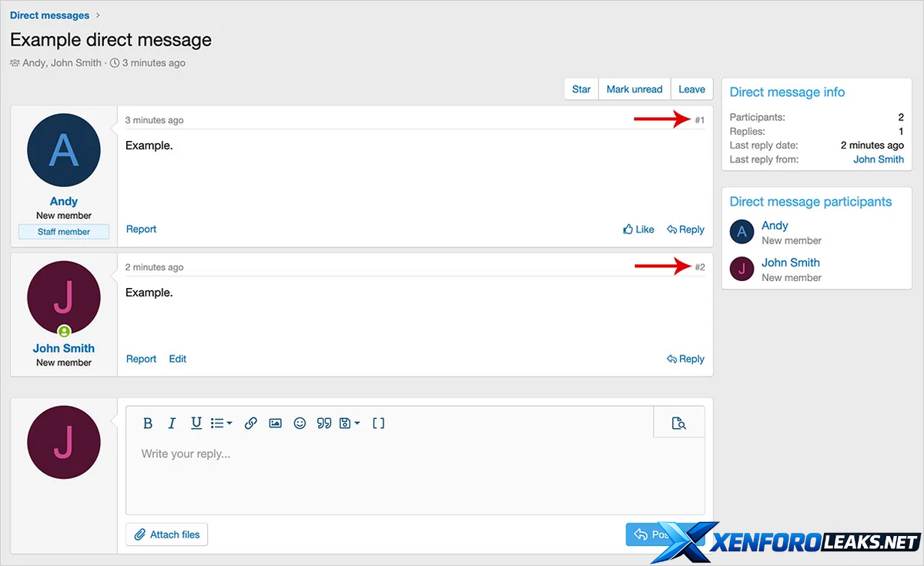Open the save draft dropdown
The image size is (924, 566).
click(349, 424)
